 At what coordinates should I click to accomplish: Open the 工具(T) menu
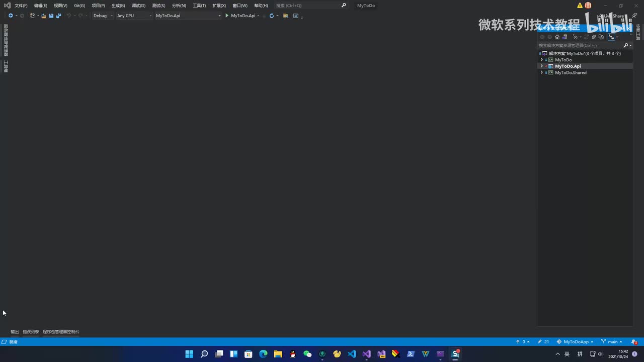(x=199, y=6)
